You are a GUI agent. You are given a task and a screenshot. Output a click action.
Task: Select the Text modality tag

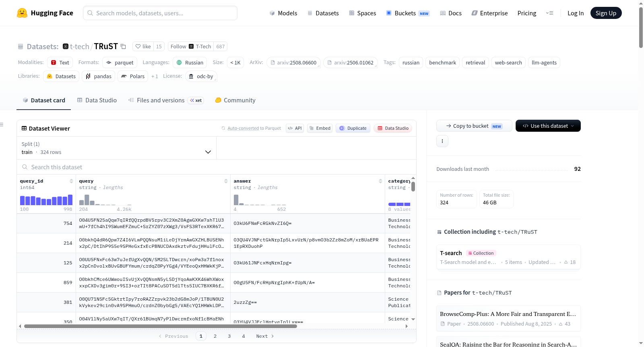pos(60,62)
